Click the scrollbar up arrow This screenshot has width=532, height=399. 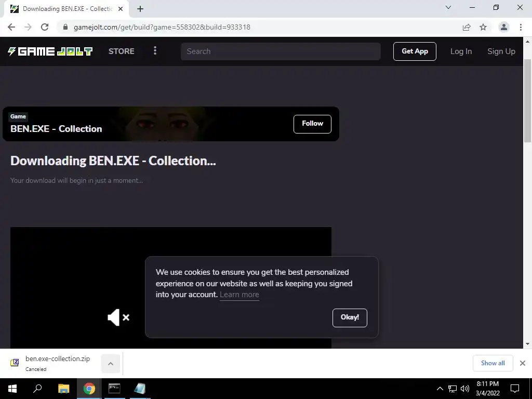point(527,42)
